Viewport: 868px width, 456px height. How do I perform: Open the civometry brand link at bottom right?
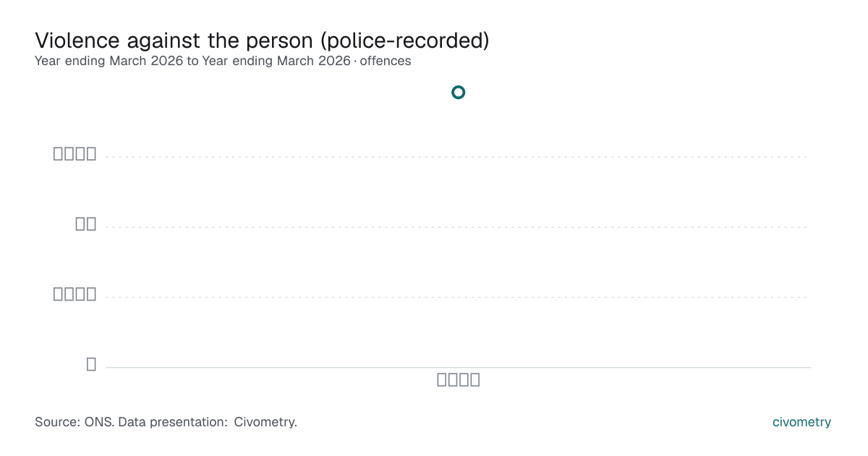coord(801,422)
